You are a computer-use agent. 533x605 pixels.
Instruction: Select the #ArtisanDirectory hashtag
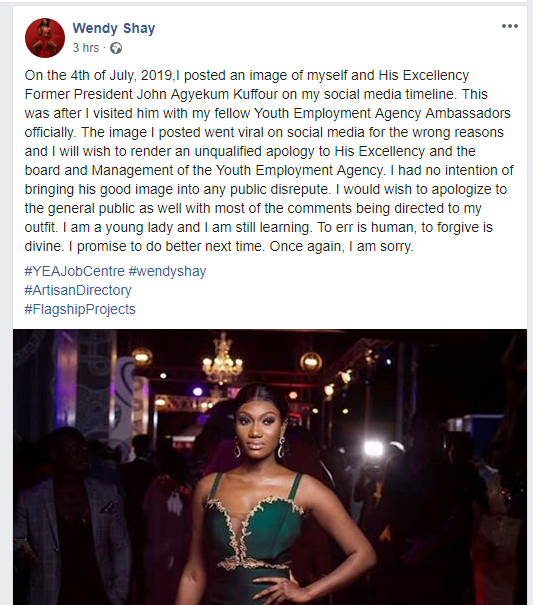78,290
